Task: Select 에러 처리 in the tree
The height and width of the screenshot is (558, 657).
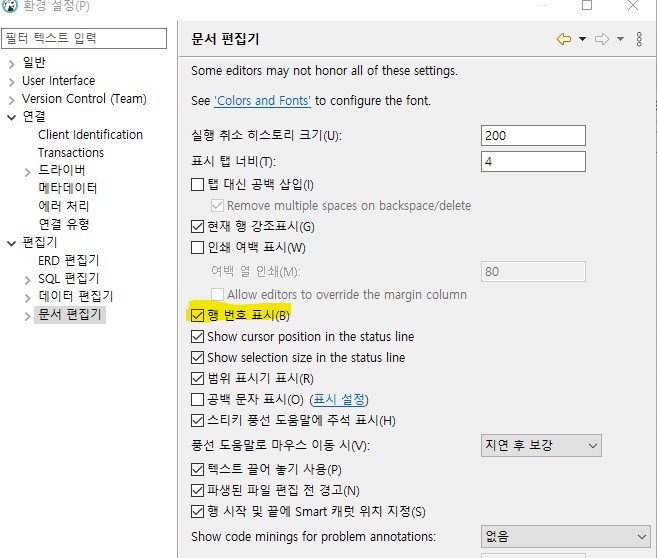Action: click(63, 206)
